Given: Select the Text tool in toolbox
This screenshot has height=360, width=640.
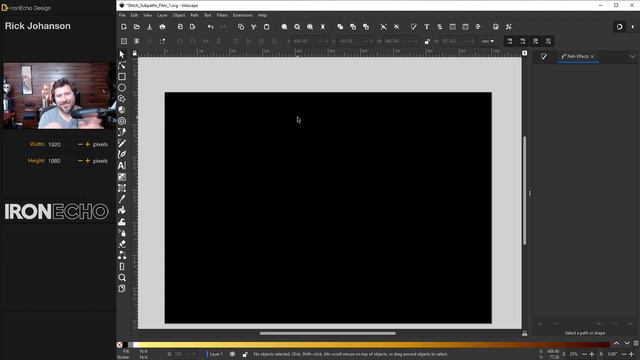Looking at the screenshot, I should tap(122, 166).
